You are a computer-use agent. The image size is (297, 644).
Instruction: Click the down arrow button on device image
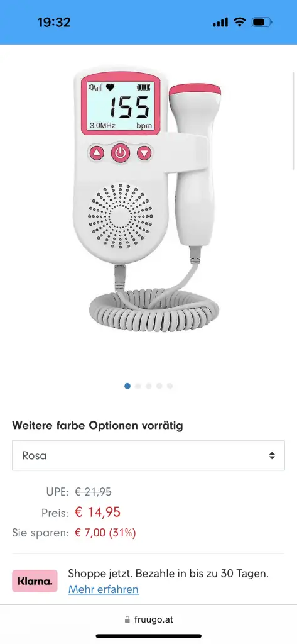tap(144, 153)
